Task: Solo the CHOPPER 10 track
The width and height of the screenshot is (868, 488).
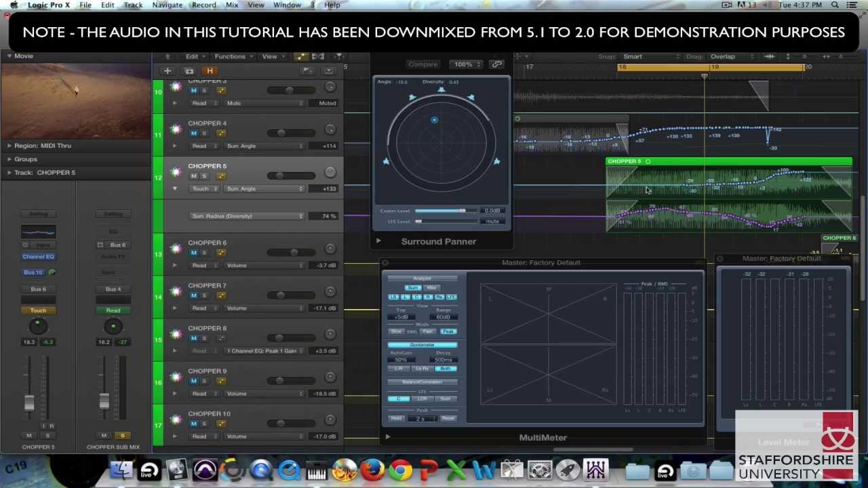Action: click(203, 423)
